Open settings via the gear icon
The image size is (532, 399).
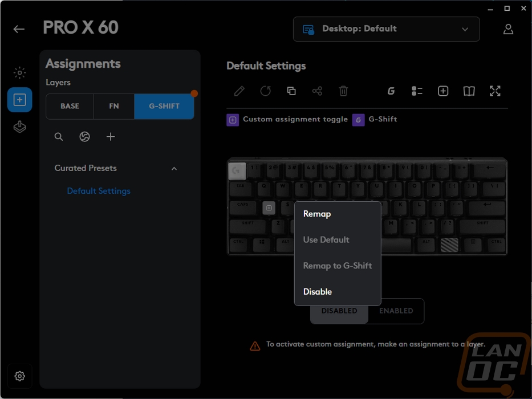coord(20,376)
